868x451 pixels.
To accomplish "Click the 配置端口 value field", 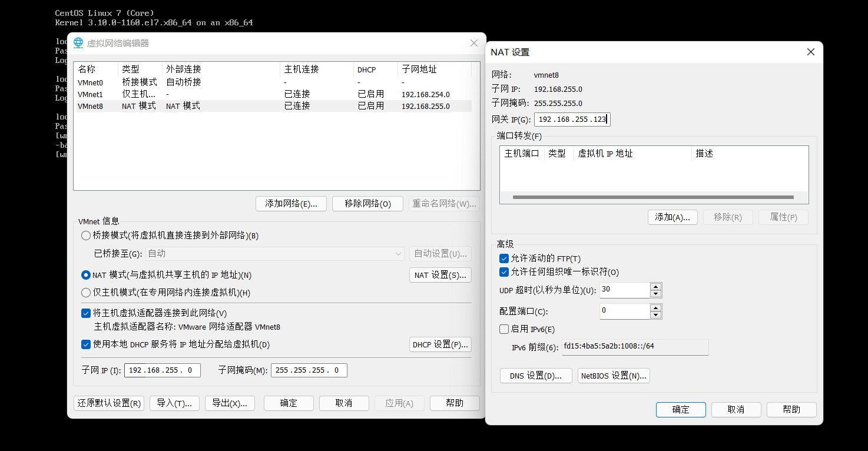I will (x=625, y=311).
